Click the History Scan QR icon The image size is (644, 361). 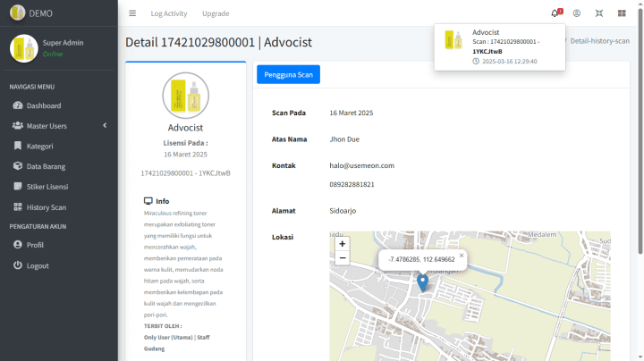[x=18, y=206]
